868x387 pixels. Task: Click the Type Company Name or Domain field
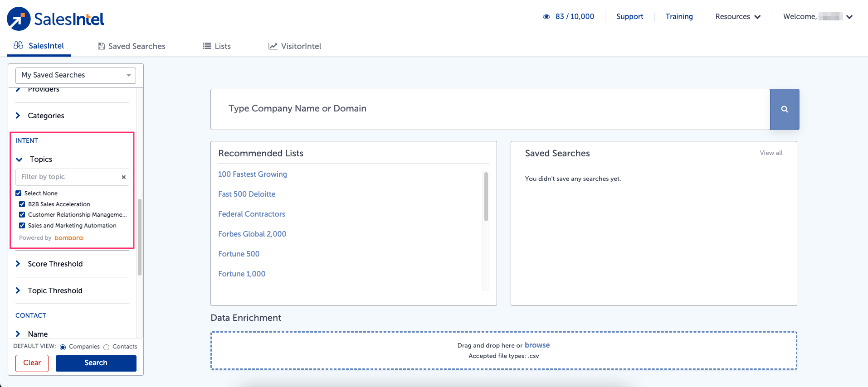[x=490, y=109]
